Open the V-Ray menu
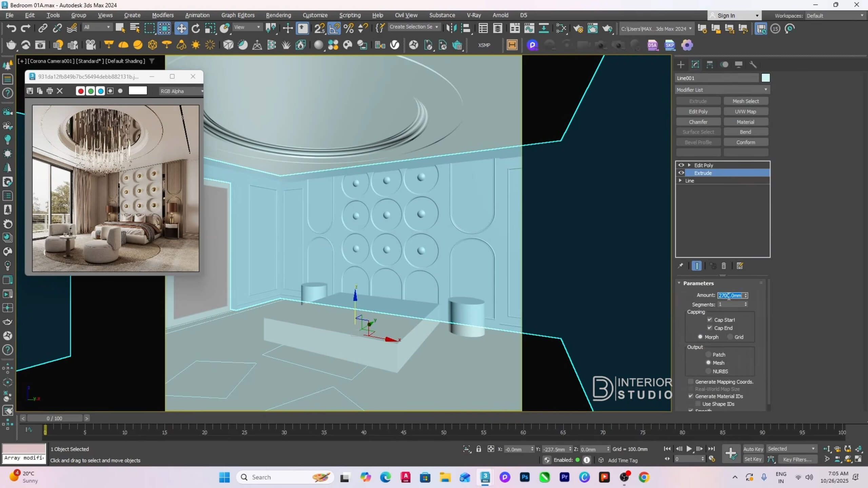 tap(474, 15)
